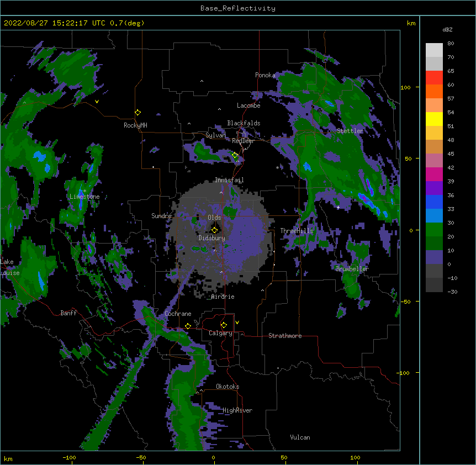Click the Stettler city label
The width and height of the screenshot is (476, 465).
pos(350,131)
